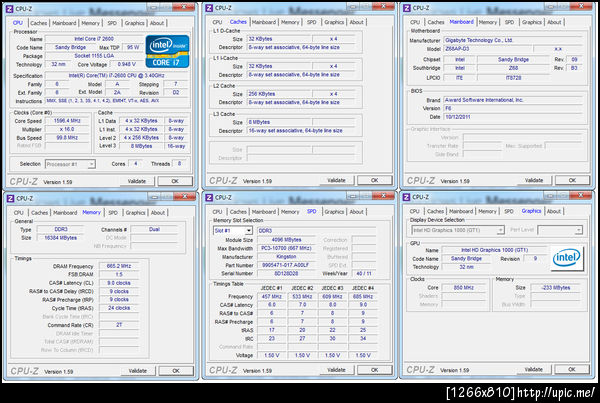The image size is (600, 403).
Task: Open the About tab in the CPU-tab window
Action: tap(157, 23)
